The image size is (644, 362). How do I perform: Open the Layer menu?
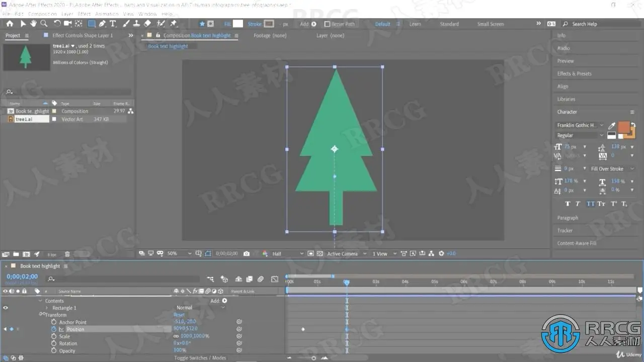pyautogui.click(x=67, y=14)
